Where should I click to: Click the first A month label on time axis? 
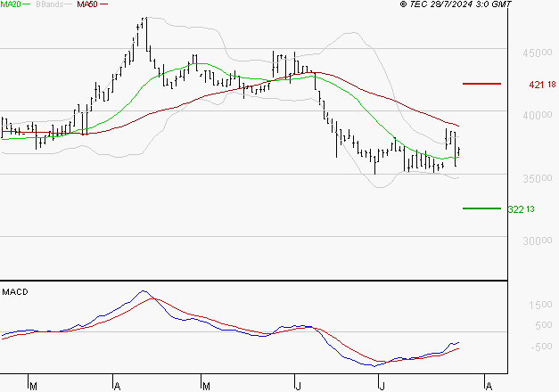(117, 387)
